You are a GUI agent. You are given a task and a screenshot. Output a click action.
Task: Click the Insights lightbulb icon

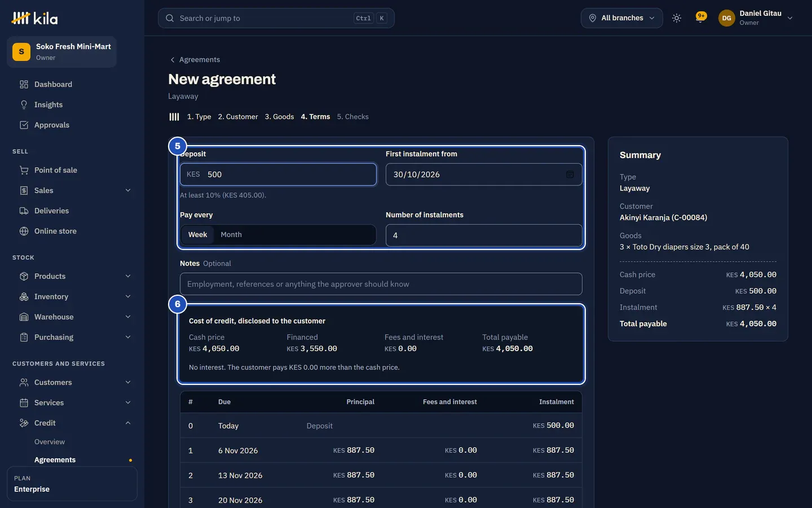click(24, 105)
